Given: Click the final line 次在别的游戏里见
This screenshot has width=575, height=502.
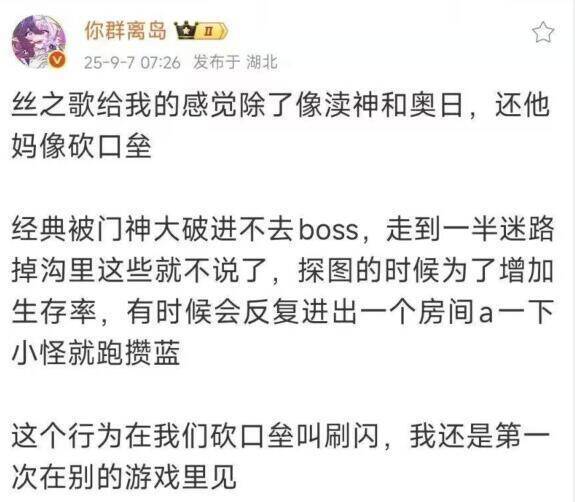Looking at the screenshot, I should [x=124, y=478].
